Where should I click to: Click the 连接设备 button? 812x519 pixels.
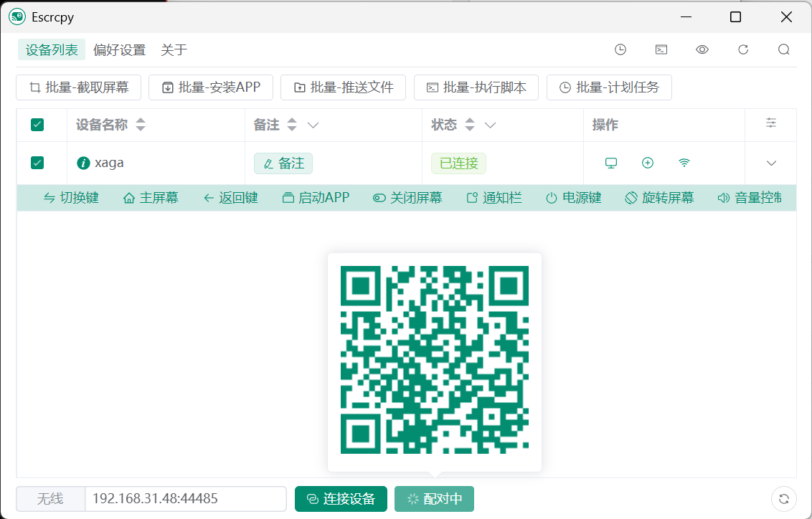tap(341, 499)
